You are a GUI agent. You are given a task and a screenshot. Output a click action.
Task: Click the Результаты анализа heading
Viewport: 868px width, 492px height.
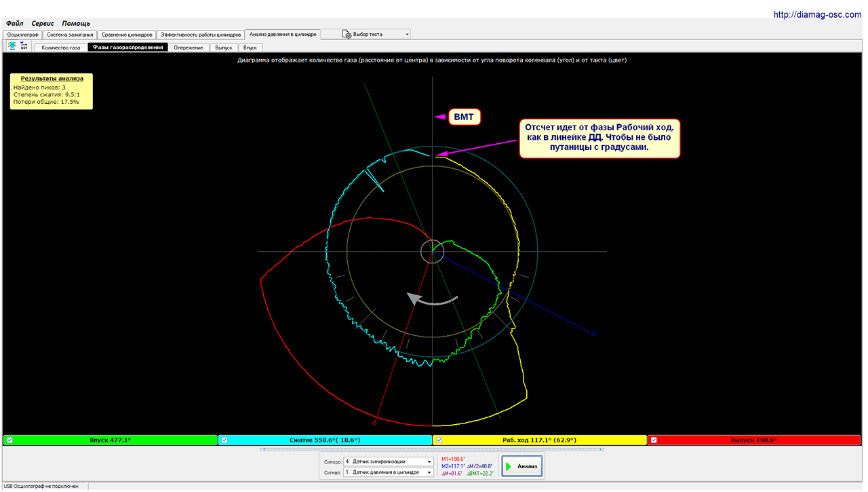click(x=52, y=79)
